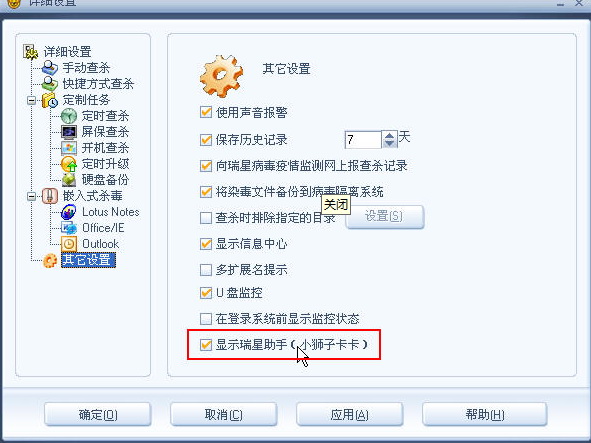Increase the history days spinner

tap(389, 136)
